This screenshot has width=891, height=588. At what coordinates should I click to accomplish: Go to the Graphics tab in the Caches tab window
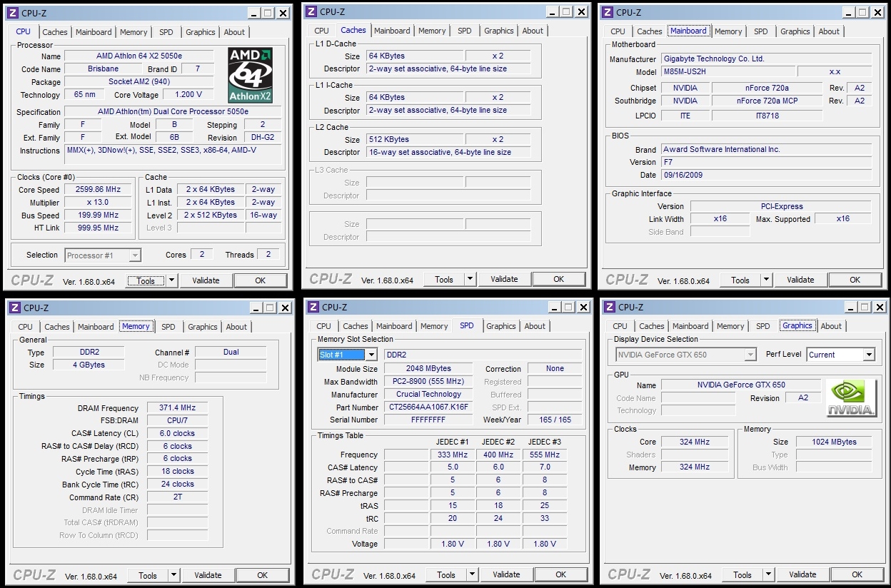point(498,31)
